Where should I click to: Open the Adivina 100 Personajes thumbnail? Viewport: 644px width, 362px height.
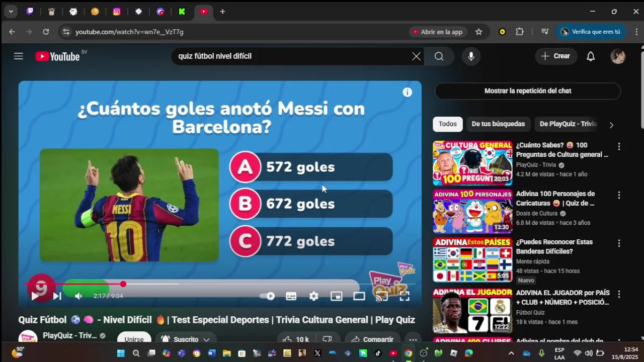coord(472,211)
